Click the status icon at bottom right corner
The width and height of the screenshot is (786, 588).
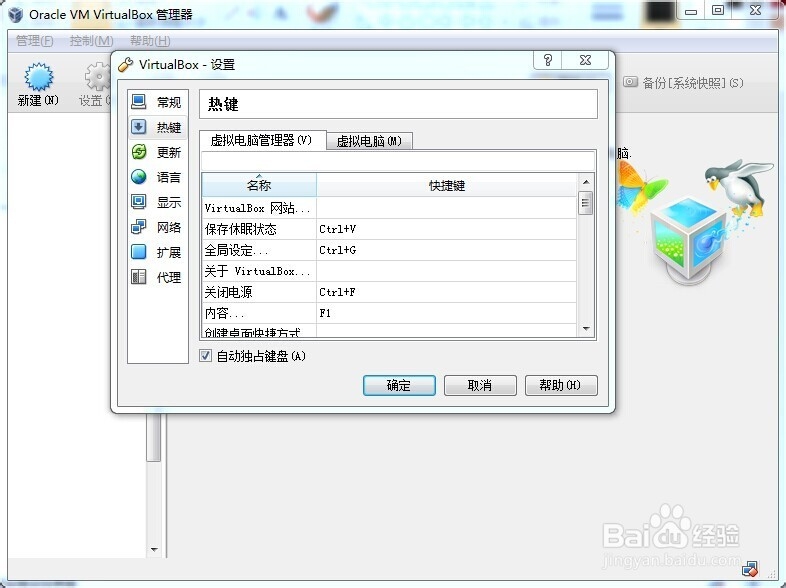click(750, 569)
